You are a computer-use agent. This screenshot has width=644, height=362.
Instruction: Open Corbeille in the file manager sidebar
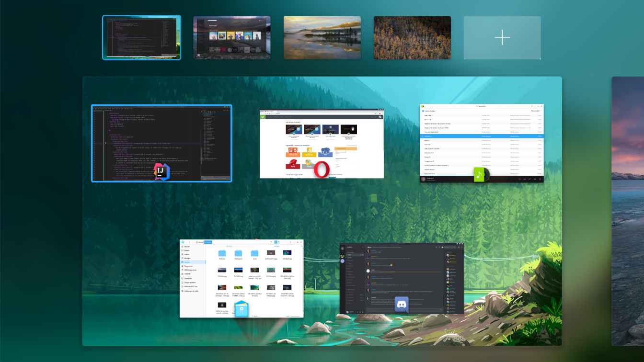coord(193,274)
